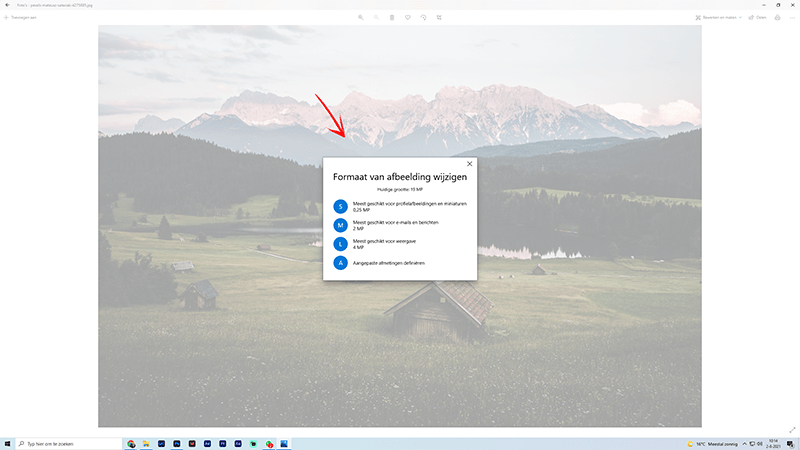Click the zoom in magnifier icon
The height and width of the screenshot is (450, 800).
361,17
